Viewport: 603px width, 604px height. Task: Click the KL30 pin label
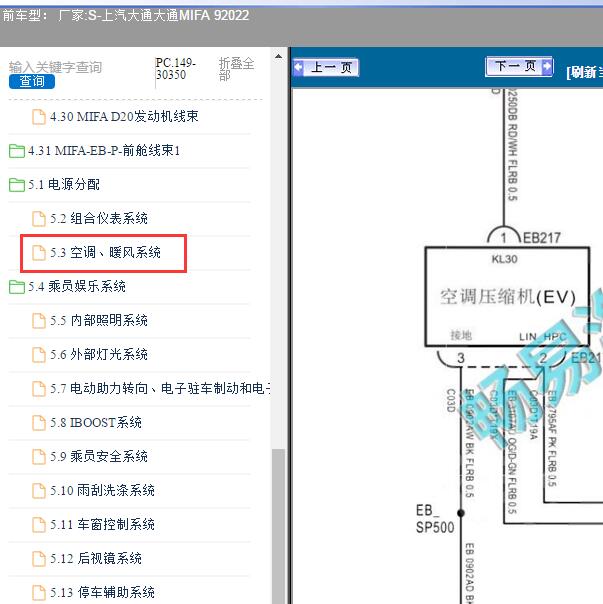pyautogui.click(x=504, y=259)
